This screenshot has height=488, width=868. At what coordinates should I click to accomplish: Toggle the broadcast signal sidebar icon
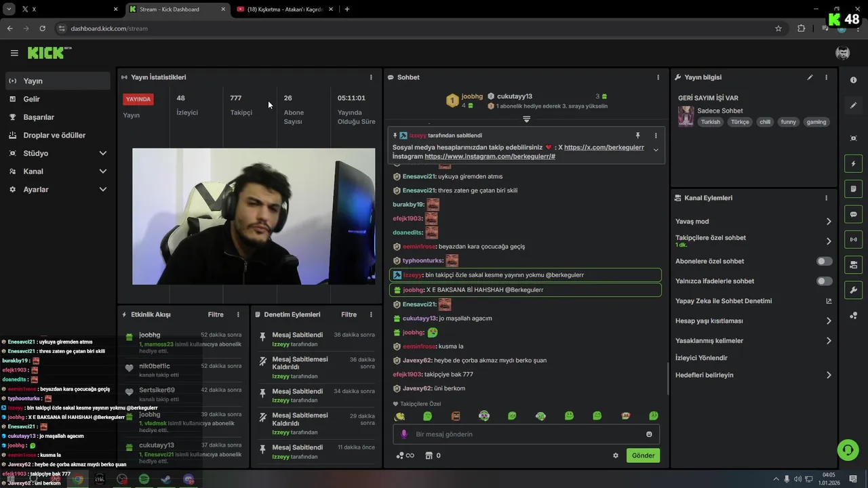853,239
